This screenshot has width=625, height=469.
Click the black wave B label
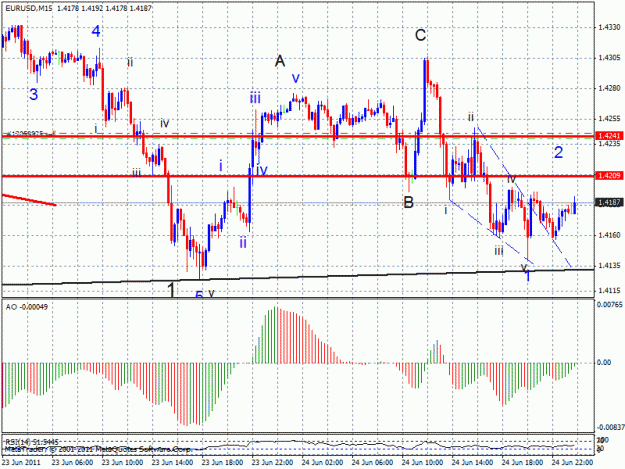point(409,202)
